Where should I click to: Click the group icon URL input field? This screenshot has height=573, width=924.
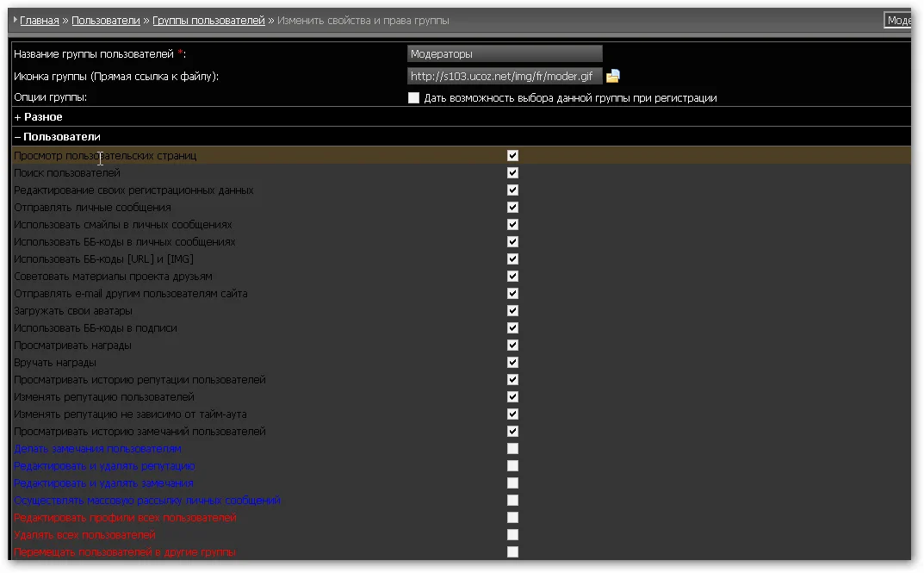(x=505, y=76)
